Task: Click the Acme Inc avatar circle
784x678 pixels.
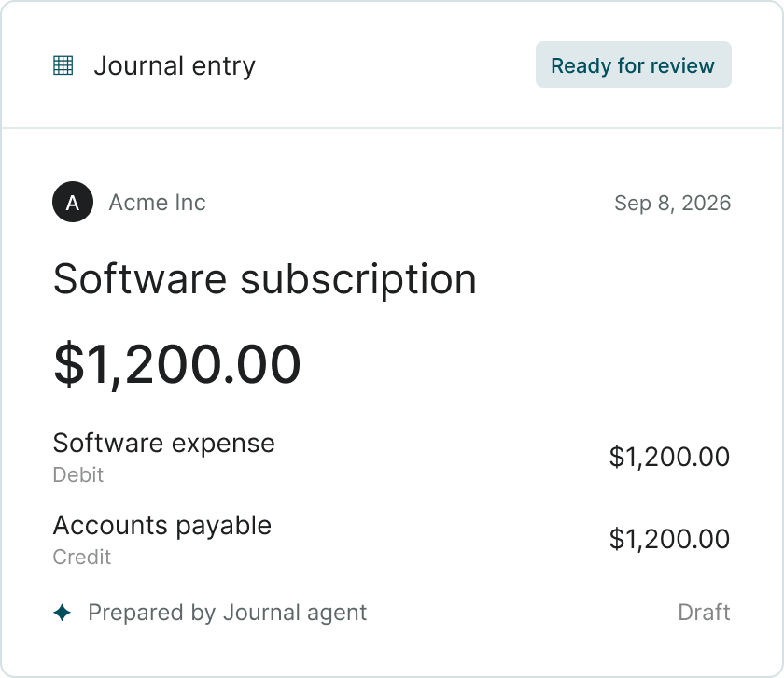Action: (73, 202)
